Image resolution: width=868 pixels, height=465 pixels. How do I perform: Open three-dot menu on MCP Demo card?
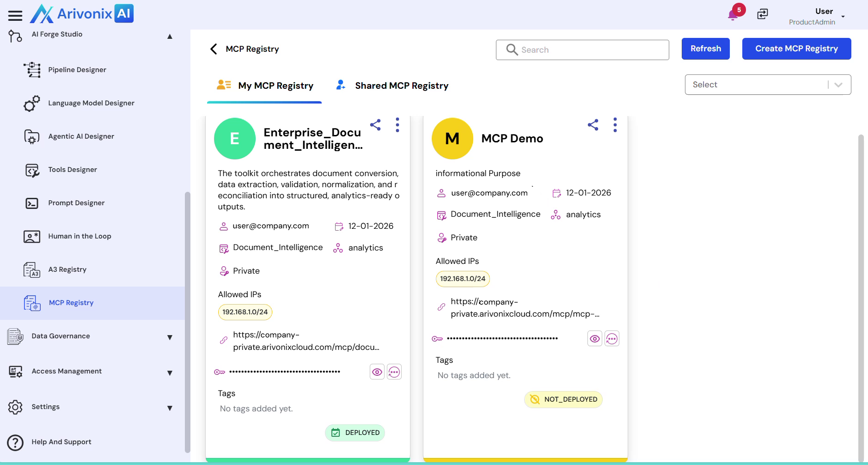(615, 125)
